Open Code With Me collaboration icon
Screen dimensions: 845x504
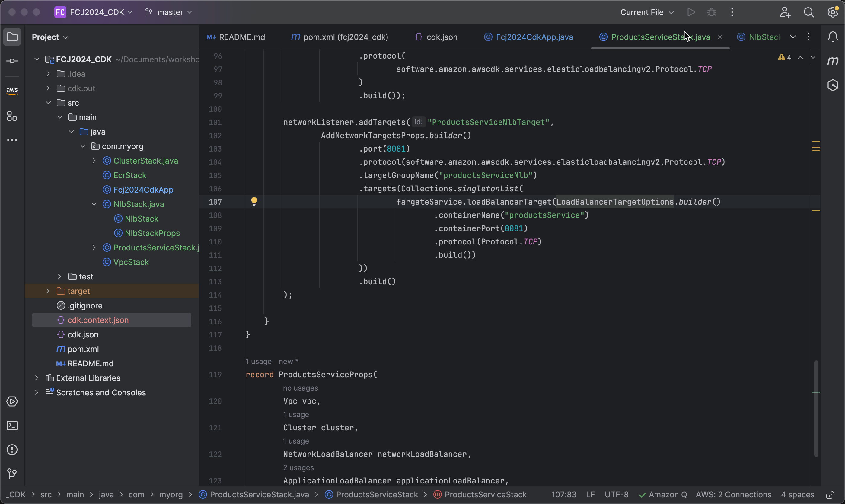point(785,12)
